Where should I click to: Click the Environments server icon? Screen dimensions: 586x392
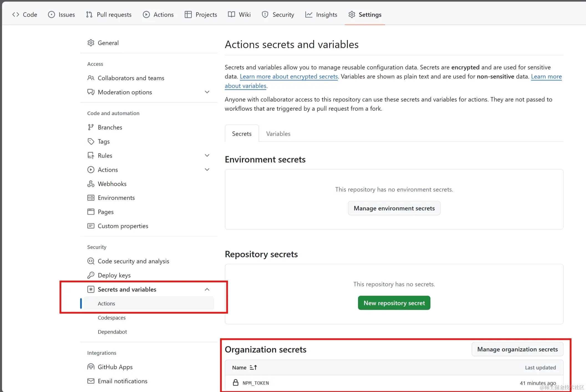pyautogui.click(x=91, y=198)
